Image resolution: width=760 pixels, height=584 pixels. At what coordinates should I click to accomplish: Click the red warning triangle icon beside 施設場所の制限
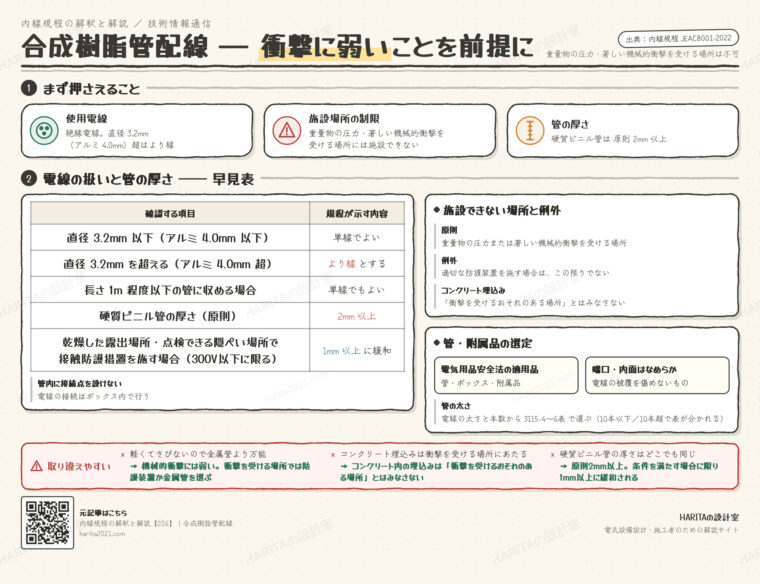(287, 130)
